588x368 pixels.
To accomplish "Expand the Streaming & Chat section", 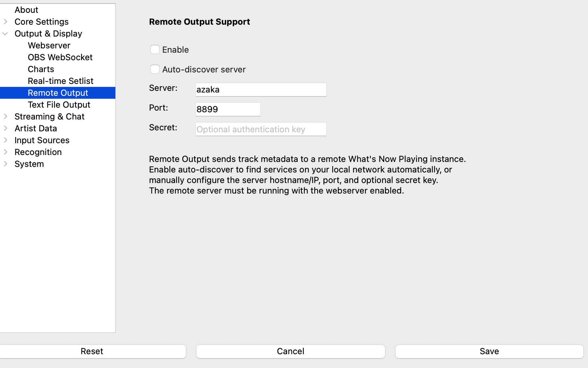I will pos(6,117).
